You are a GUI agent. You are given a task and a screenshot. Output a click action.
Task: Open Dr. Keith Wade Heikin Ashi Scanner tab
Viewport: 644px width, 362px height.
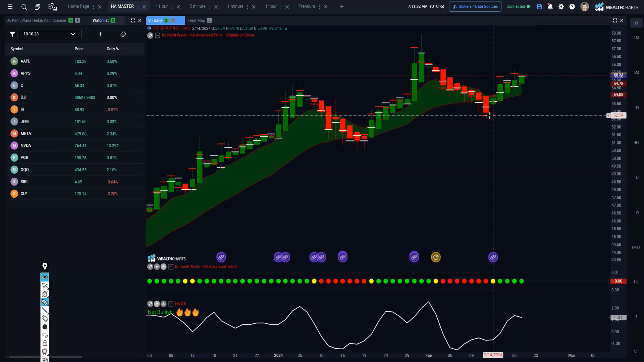36,20
